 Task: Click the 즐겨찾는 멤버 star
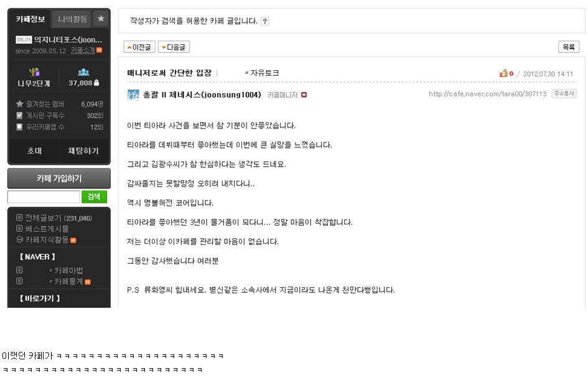tap(19, 104)
